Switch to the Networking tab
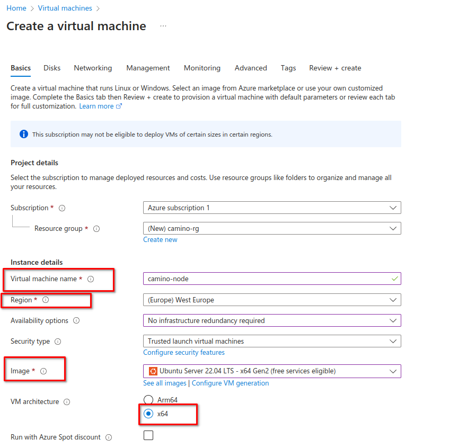Screen dimensions: 476x448 (93, 68)
